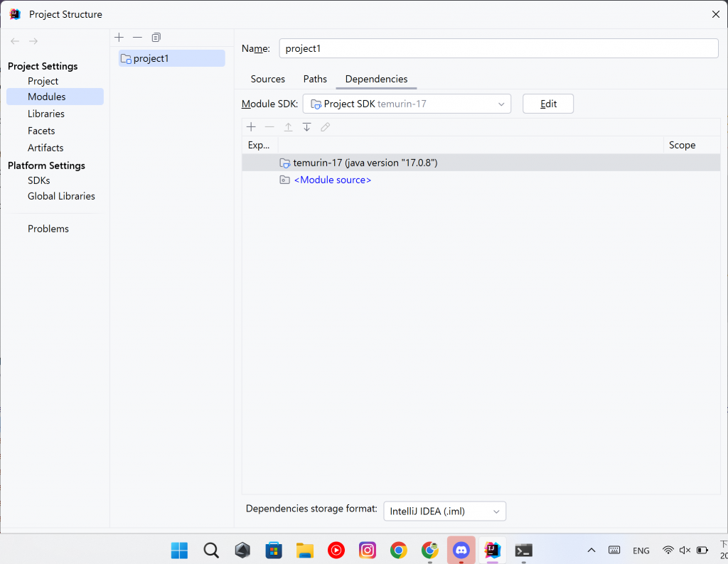Viewport: 728px width, 564px height.
Task: Click the Export column header
Action: click(259, 145)
